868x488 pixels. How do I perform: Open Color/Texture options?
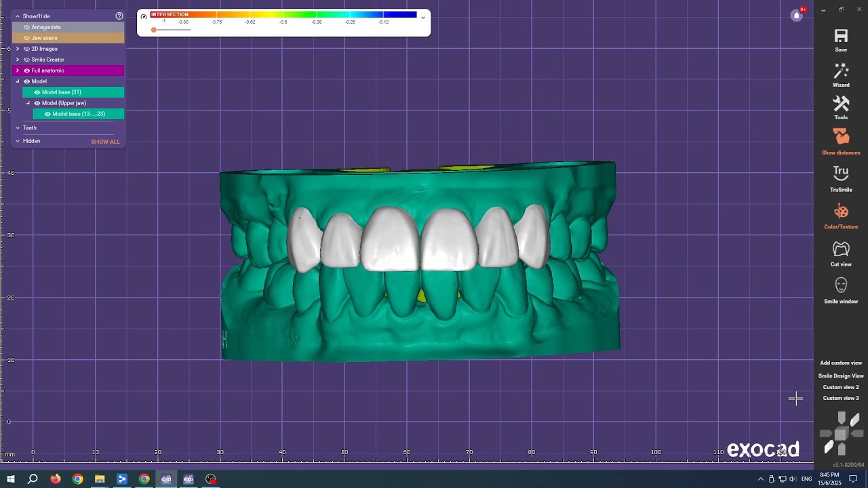(x=841, y=211)
